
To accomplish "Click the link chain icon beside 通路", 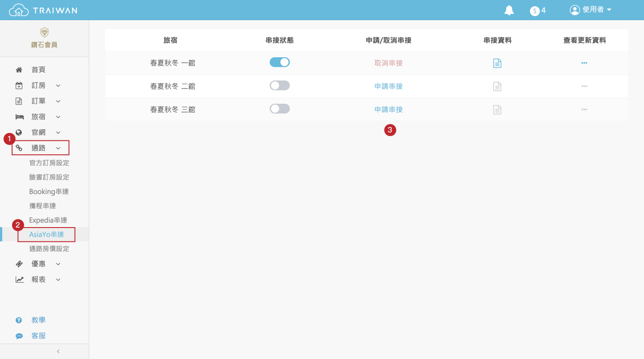I will pos(19,148).
